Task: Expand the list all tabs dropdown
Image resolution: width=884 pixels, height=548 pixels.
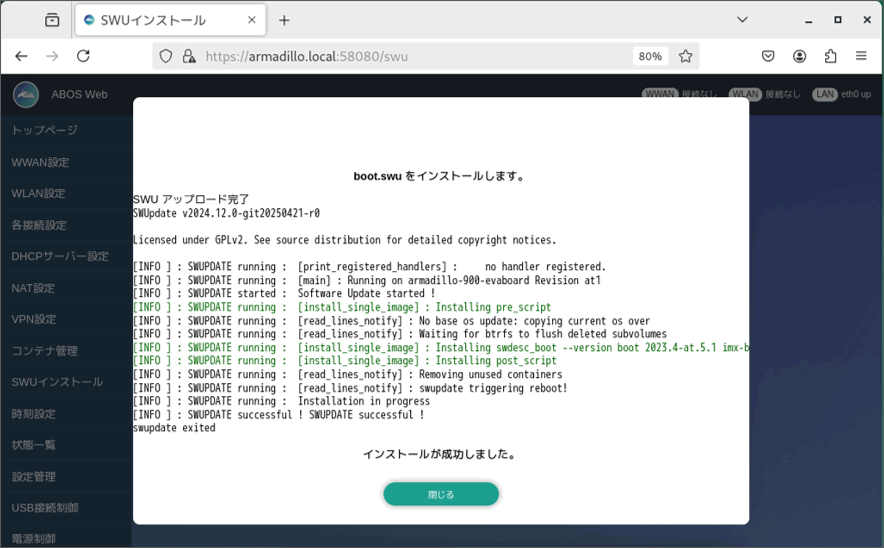Action: 742,20
